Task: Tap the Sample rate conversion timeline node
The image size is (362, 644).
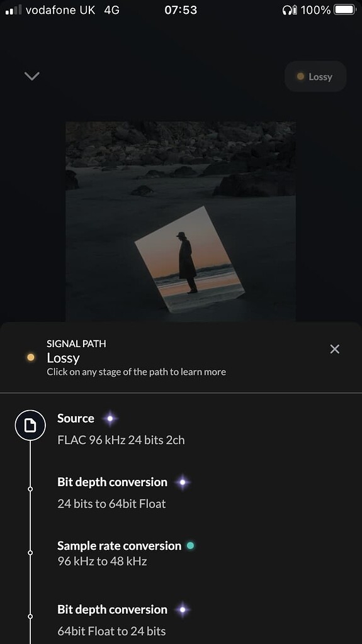Action: click(x=30, y=553)
